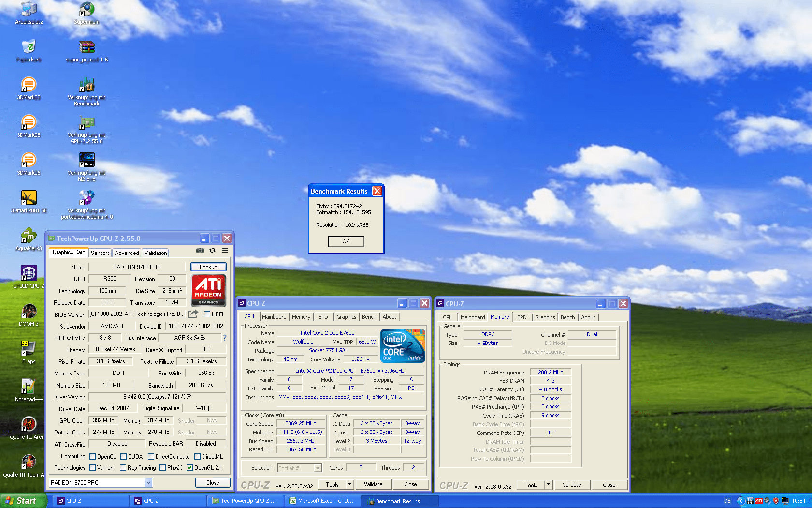Open the Notepad++ desktop icon
Image resolution: width=812 pixels, height=508 pixels.
coord(29,390)
